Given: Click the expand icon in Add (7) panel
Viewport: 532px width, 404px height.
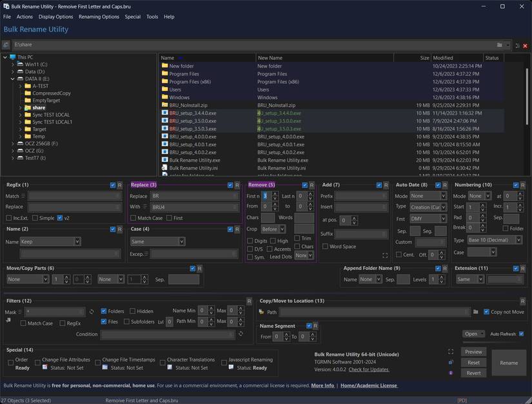Looking at the screenshot, I should click(385, 256).
